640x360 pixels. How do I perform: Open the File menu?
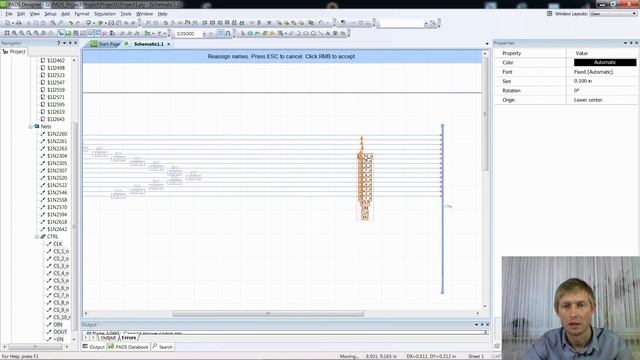pyautogui.click(x=9, y=13)
